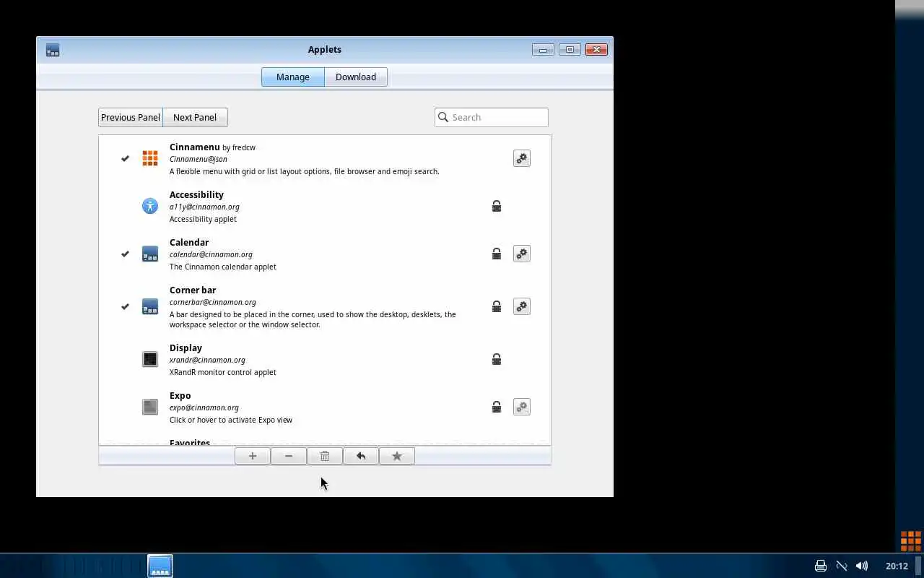
Task: Switch to the Download tab
Action: [356, 77]
